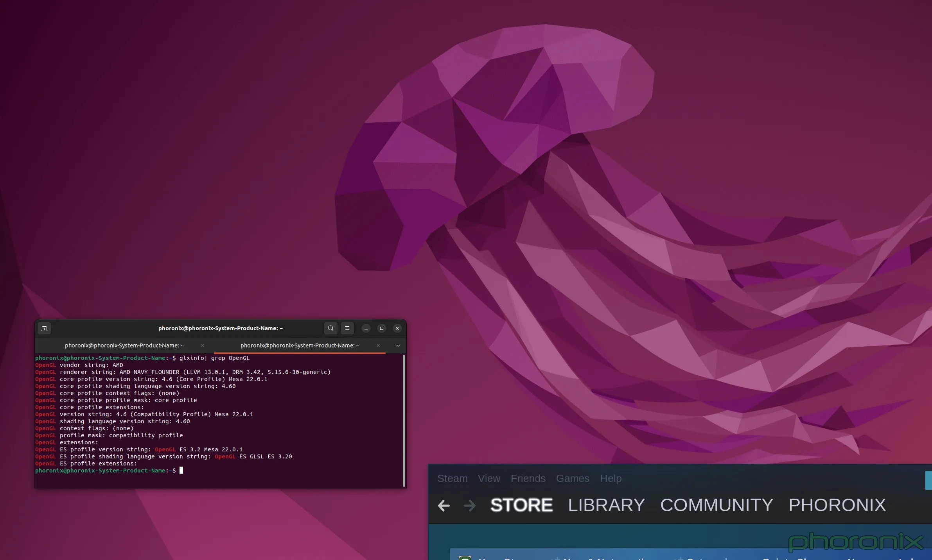Image resolution: width=932 pixels, height=560 pixels.
Task: Click the last terminal prompt with the cursor
Action: [x=109, y=471]
